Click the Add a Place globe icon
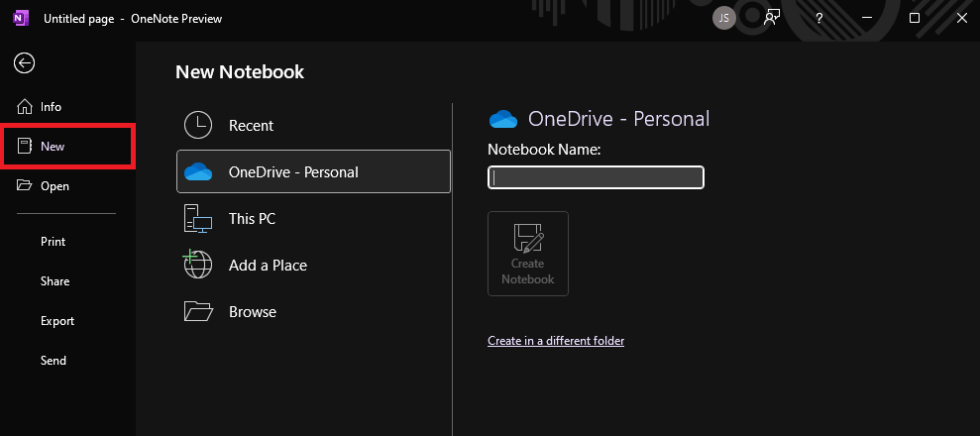Viewport: 980px width, 436px height. [198, 265]
